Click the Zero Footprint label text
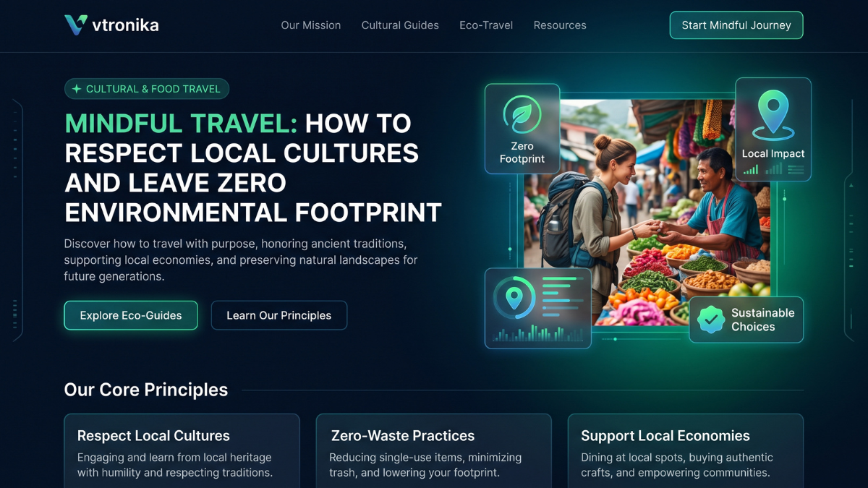Screen dimensions: 868x488 (522, 153)
